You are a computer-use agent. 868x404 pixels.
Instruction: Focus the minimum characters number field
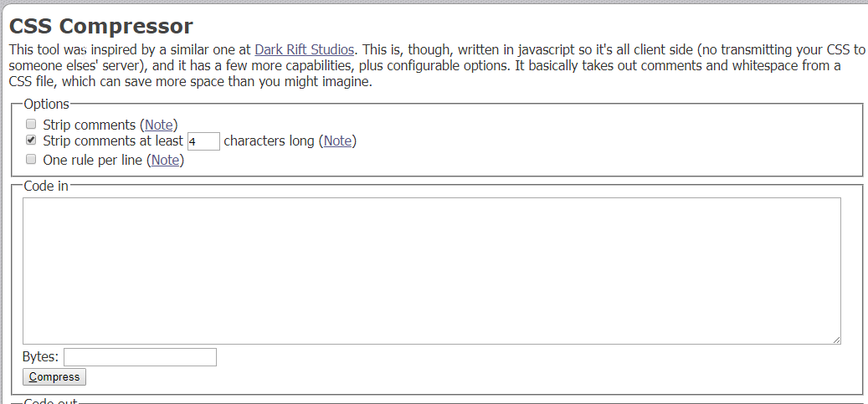(203, 141)
